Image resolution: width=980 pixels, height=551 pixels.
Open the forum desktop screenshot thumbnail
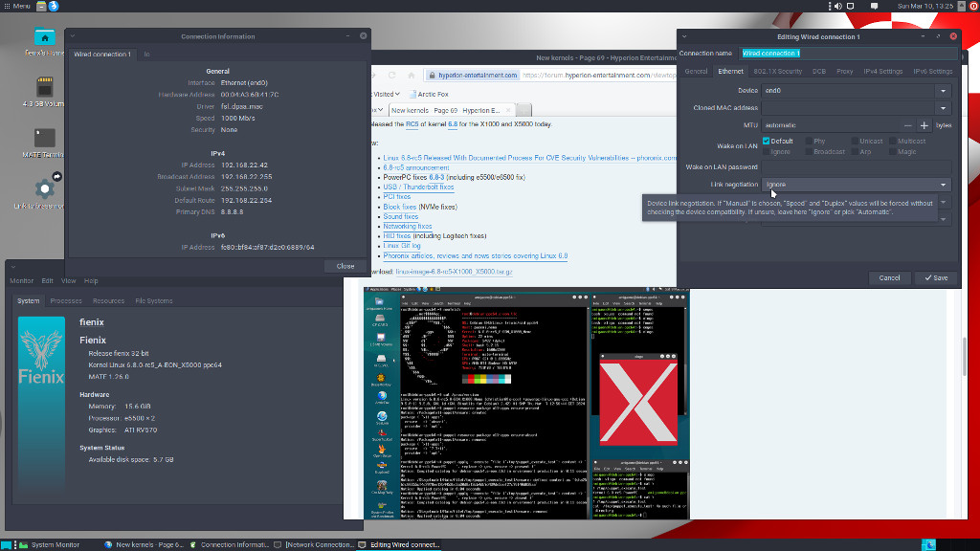(527, 403)
